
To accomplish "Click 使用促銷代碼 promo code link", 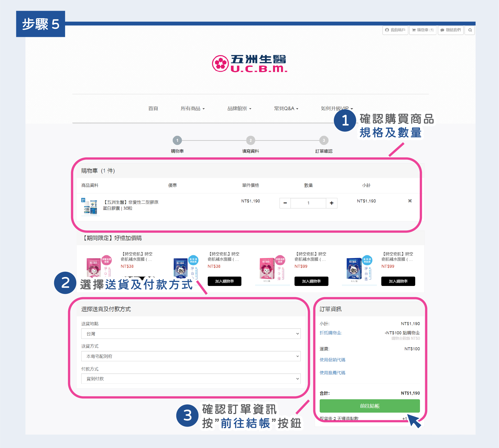I will (332, 360).
